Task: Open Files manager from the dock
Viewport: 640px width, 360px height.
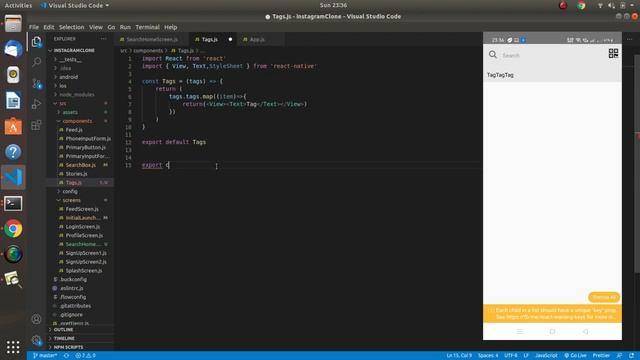Action: click(13, 24)
